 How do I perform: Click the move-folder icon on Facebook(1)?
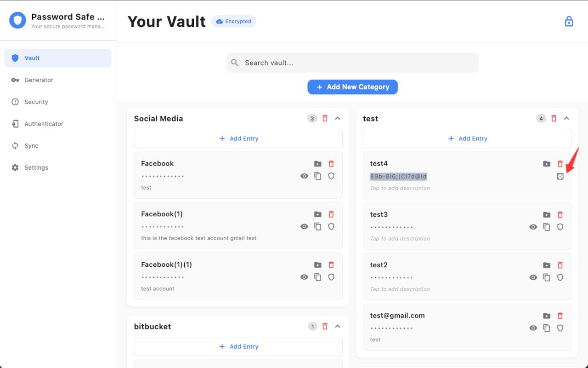[318, 214]
